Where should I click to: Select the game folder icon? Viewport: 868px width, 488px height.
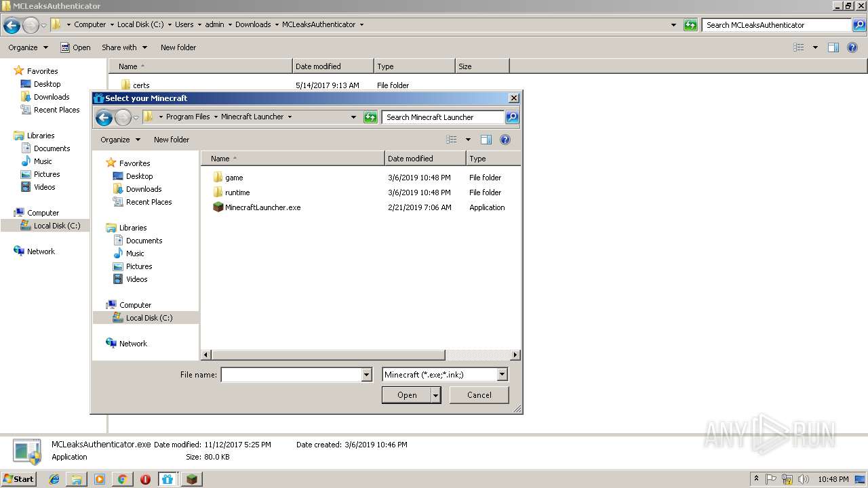pyautogui.click(x=218, y=178)
